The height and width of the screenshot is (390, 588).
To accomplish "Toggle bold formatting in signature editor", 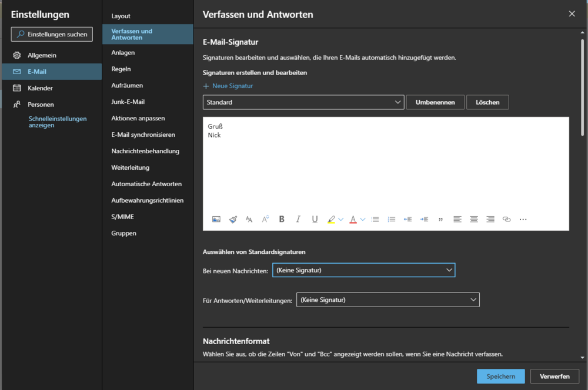I will tap(282, 220).
